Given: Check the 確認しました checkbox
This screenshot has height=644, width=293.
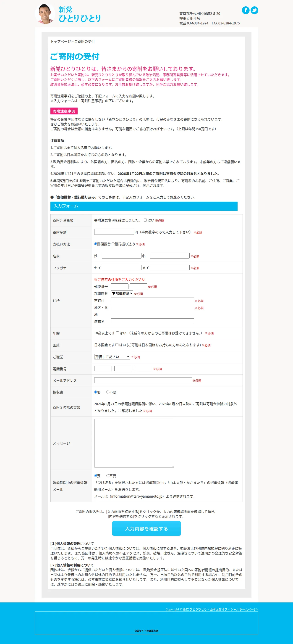Looking at the screenshot, I should (119, 411).
